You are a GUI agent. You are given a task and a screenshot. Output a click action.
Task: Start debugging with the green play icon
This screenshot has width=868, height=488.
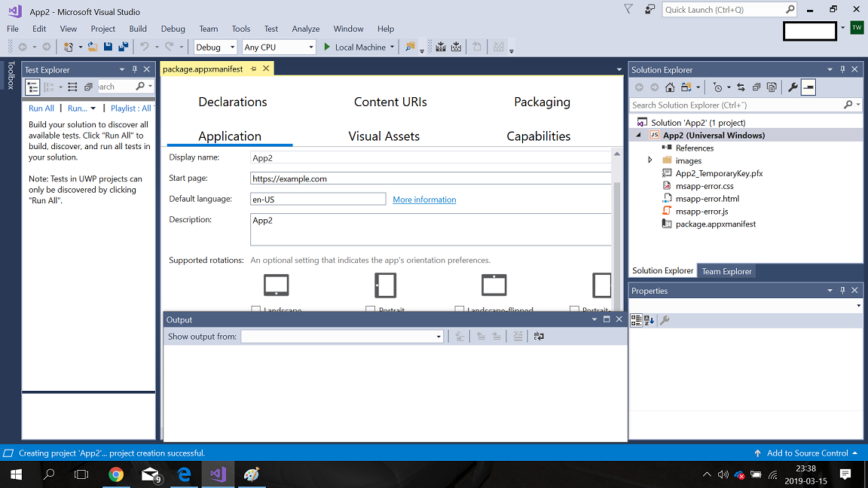click(x=327, y=47)
